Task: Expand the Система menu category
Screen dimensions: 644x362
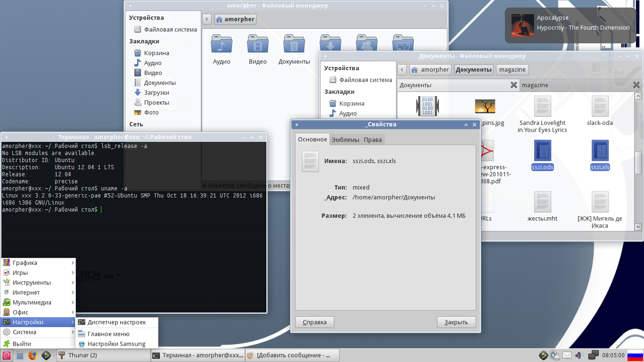Action: pos(38,332)
